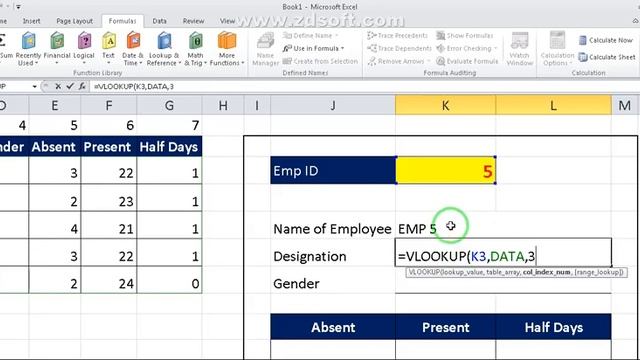Click the Insert Function fx button
640x360 pixels.
(82, 87)
